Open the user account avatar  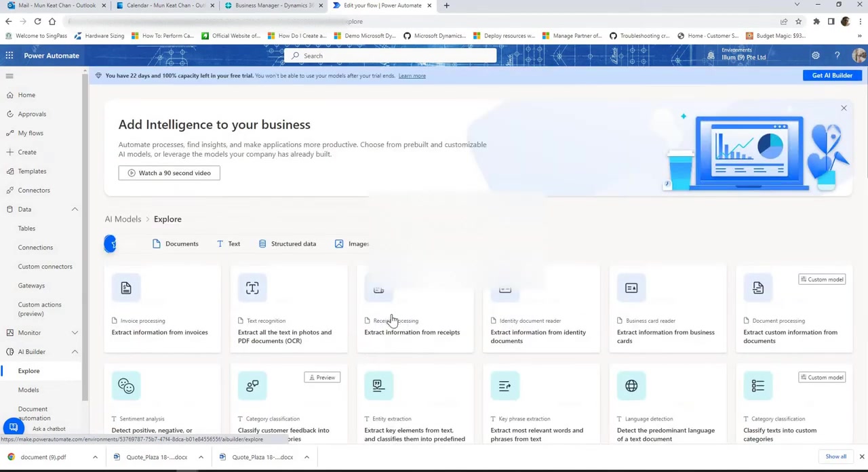(x=859, y=56)
